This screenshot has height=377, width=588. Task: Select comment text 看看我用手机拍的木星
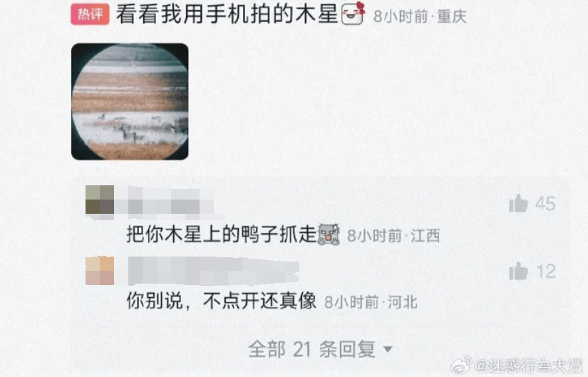pos(227,15)
